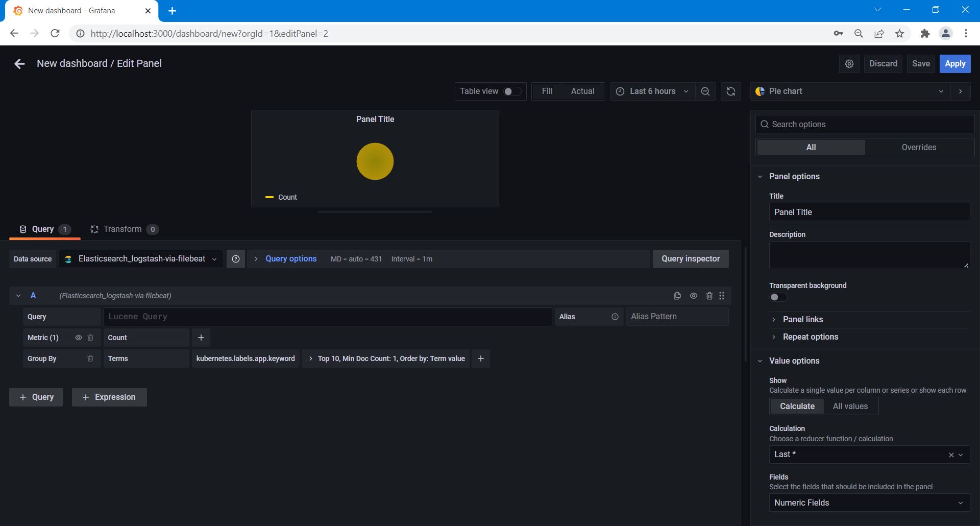Toggle the Table view switch
Screen dimensions: 980x526
pyautogui.click(x=512, y=91)
